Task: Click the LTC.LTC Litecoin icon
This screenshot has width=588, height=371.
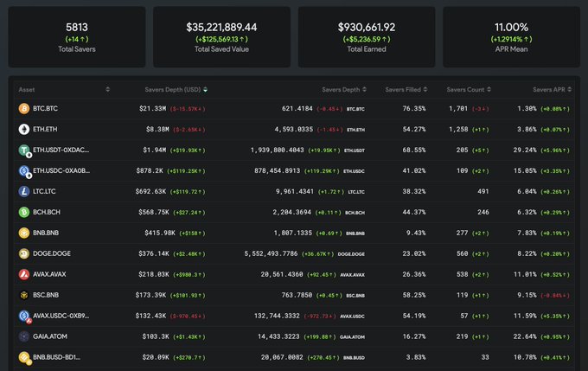Action: [24, 191]
